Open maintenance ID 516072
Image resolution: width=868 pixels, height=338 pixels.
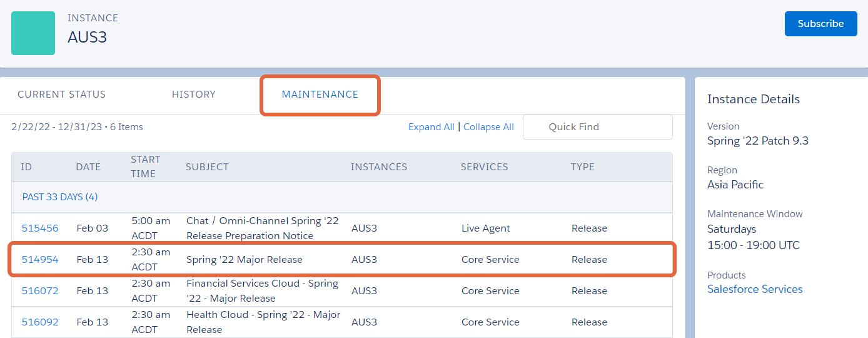tap(40, 291)
